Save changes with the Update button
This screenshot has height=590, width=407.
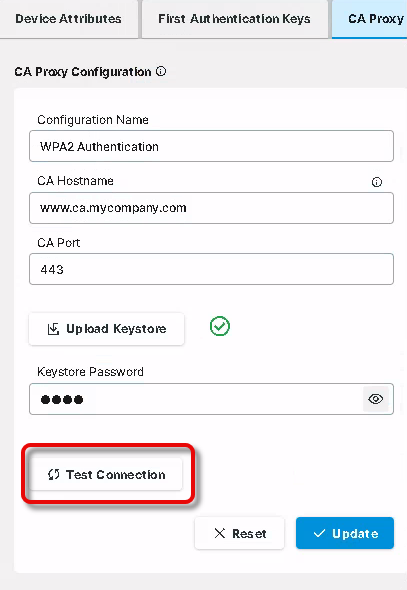[345, 533]
